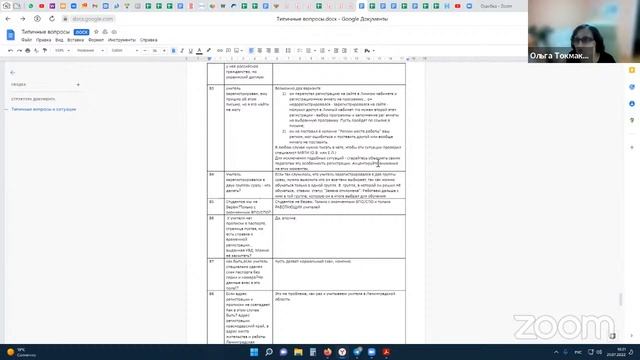Open the Справка menu
The height and width of the screenshot is (360, 640).
point(149,40)
